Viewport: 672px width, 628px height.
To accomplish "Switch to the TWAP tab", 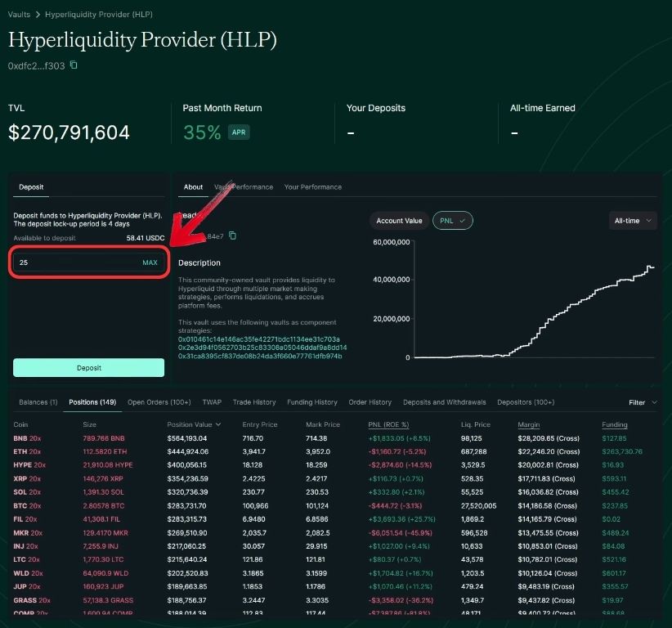I will pyautogui.click(x=212, y=402).
